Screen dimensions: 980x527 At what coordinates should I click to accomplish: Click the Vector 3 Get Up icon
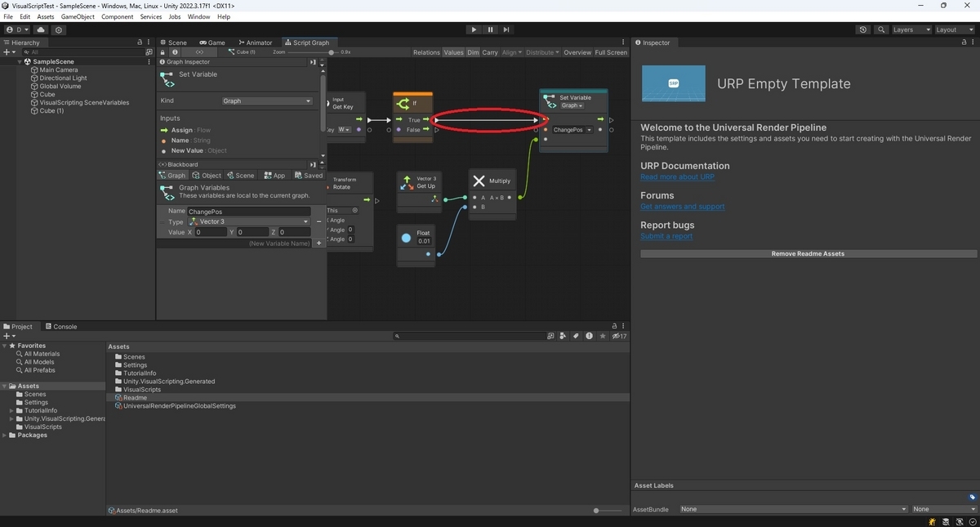tap(407, 182)
